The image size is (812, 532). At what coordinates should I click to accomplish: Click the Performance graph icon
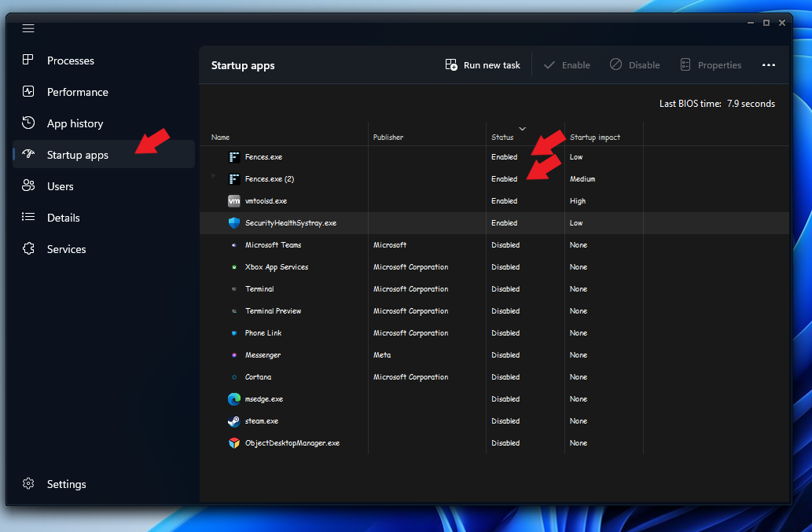coord(28,92)
